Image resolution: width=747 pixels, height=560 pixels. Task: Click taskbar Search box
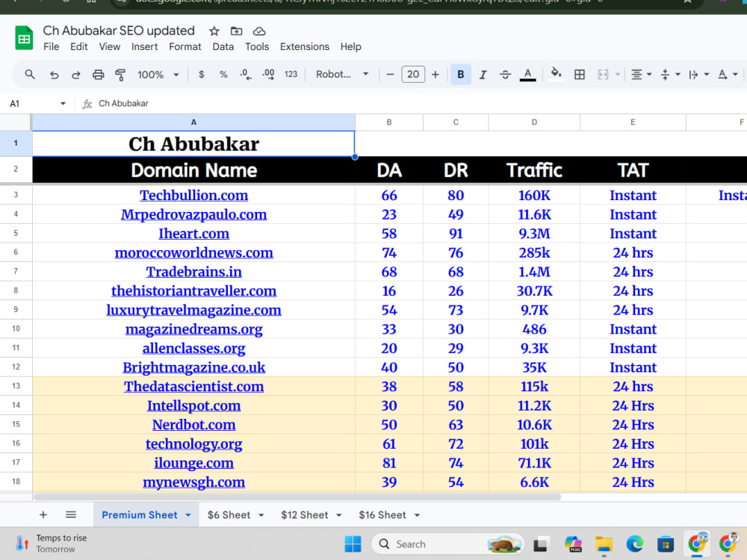click(x=447, y=544)
